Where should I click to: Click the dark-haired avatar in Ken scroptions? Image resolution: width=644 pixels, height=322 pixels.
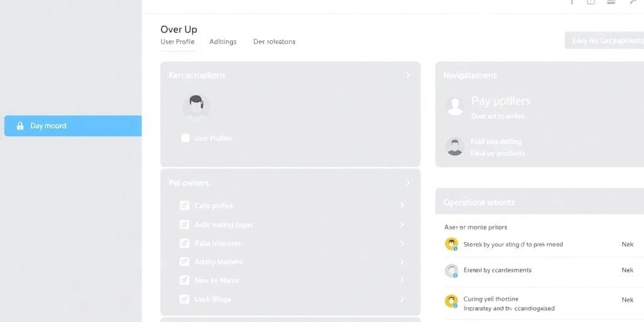tap(196, 107)
